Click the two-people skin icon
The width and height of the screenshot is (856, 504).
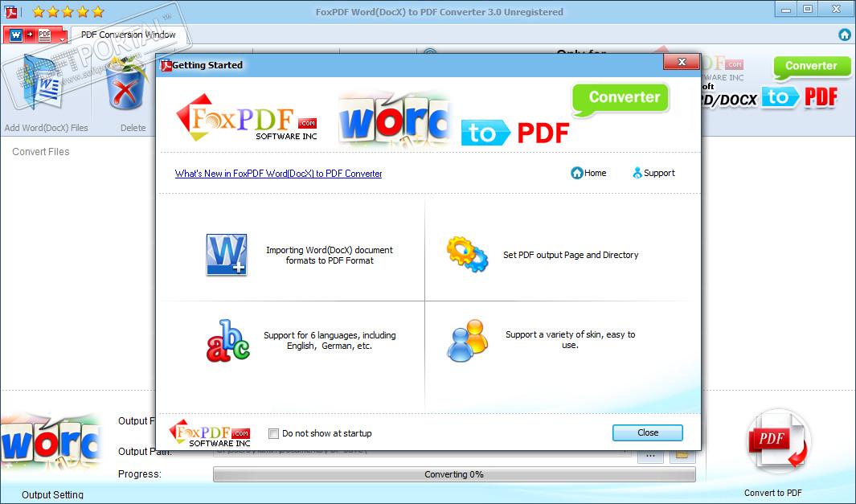(x=467, y=341)
